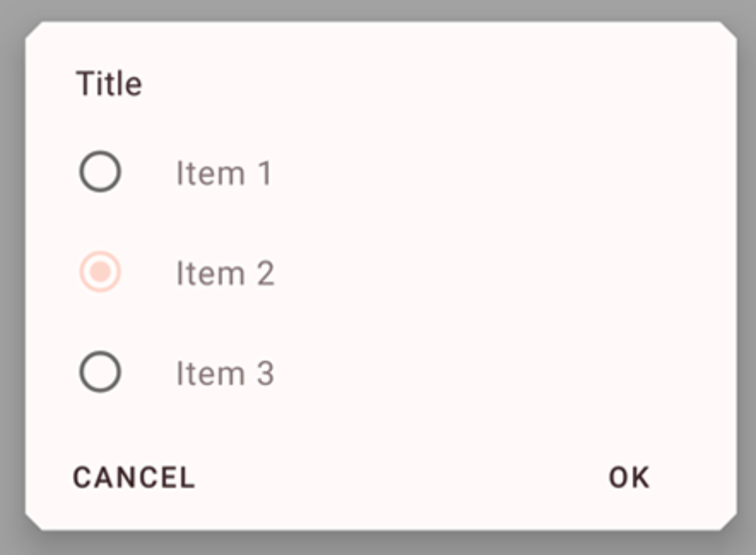Click OK to accept the choice
The height and width of the screenshot is (555, 756).
[629, 478]
